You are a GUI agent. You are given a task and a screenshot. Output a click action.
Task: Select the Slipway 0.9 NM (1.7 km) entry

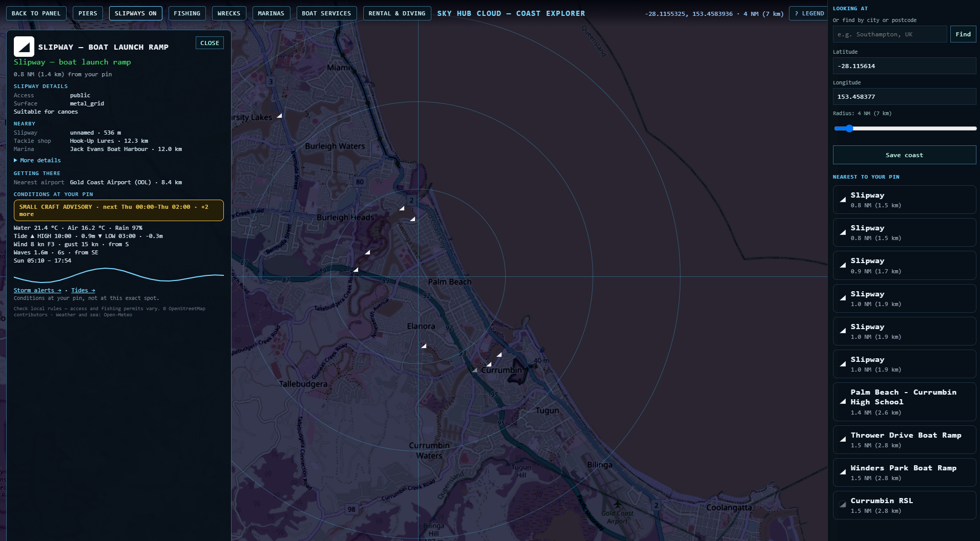click(x=904, y=266)
